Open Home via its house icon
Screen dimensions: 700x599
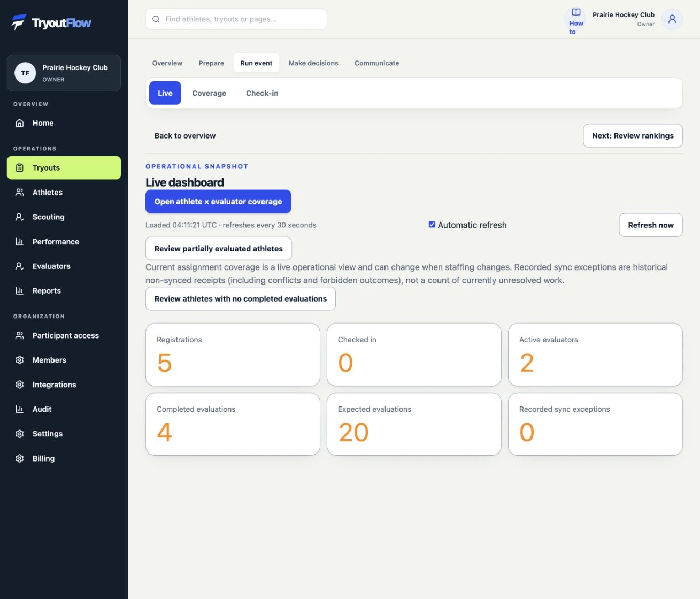coord(20,123)
